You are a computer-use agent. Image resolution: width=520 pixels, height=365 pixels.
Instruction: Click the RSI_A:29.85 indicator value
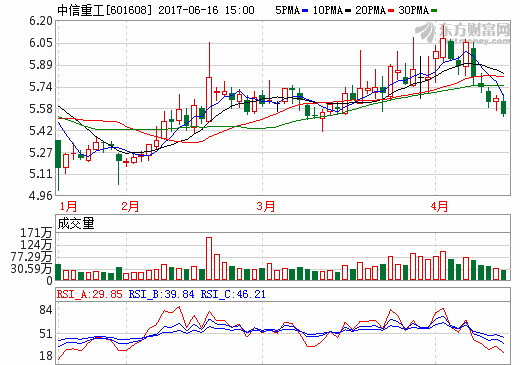tap(90, 294)
